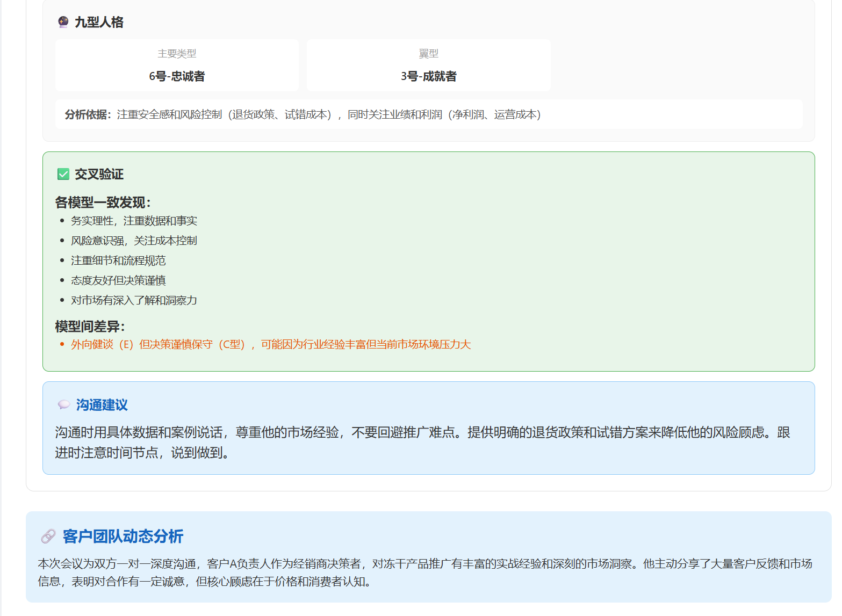Click the 翼型 card showing 3号-成就者
The height and width of the screenshot is (616, 842).
pos(428,66)
